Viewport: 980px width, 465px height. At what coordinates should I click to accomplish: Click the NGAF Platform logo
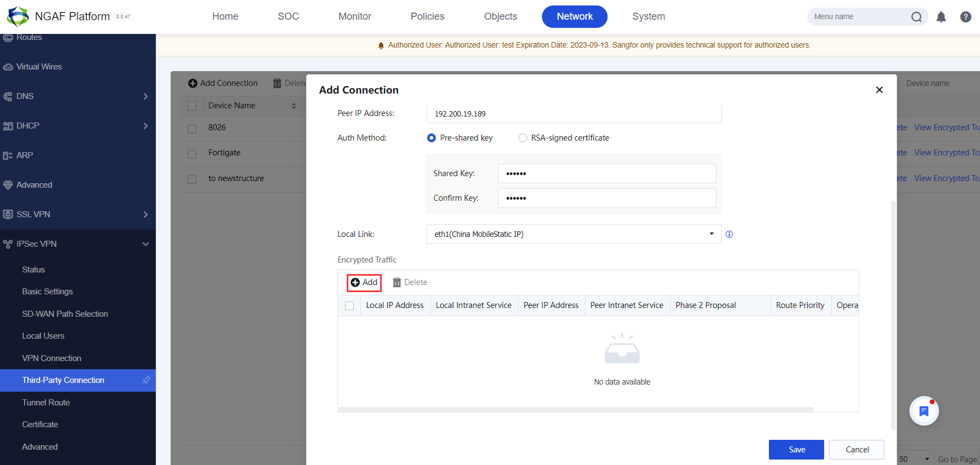(x=17, y=16)
